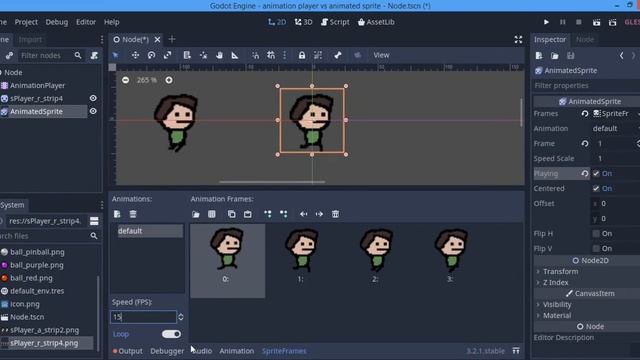Copy the selected animation frame
Viewport: 640px width, 360px height.
pos(231,214)
